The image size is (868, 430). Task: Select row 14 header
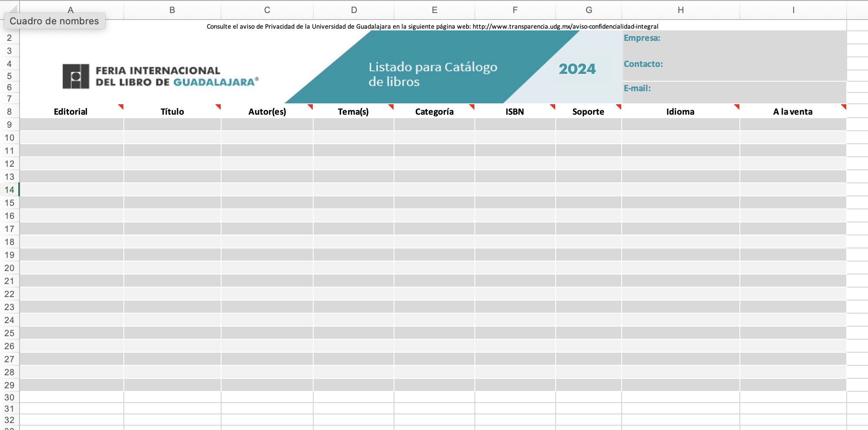click(x=10, y=190)
